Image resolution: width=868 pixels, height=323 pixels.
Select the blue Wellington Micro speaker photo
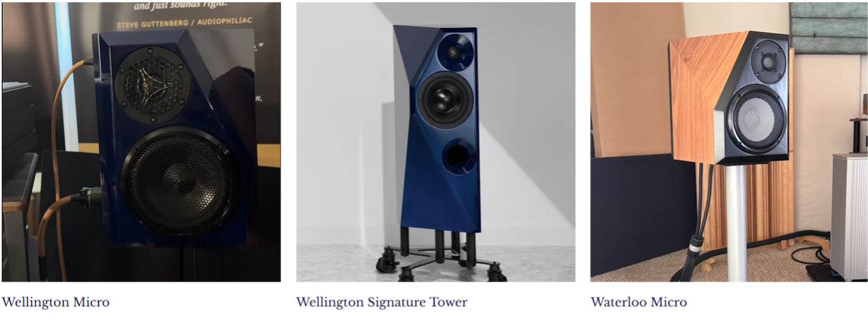(x=141, y=142)
